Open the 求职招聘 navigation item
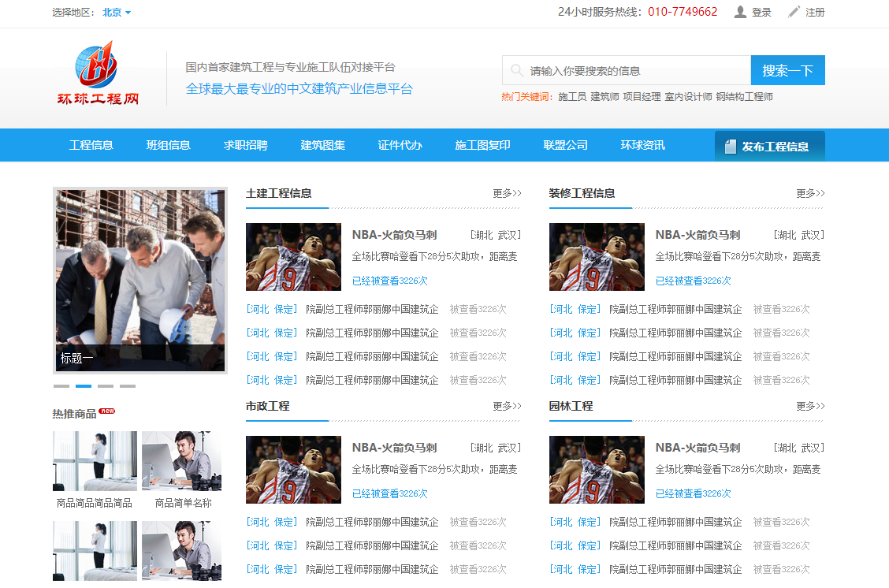Screen dimensions: 889x588 [245, 145]
